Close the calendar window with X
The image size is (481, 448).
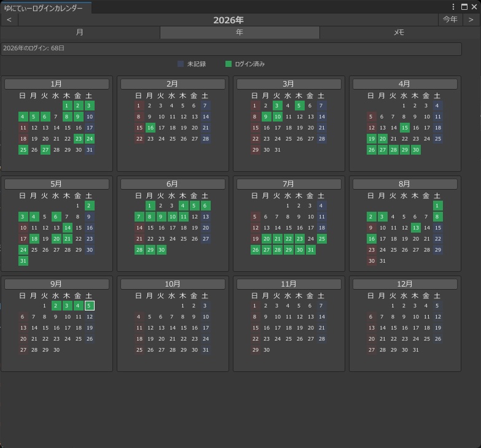click(x=474, y=7)
